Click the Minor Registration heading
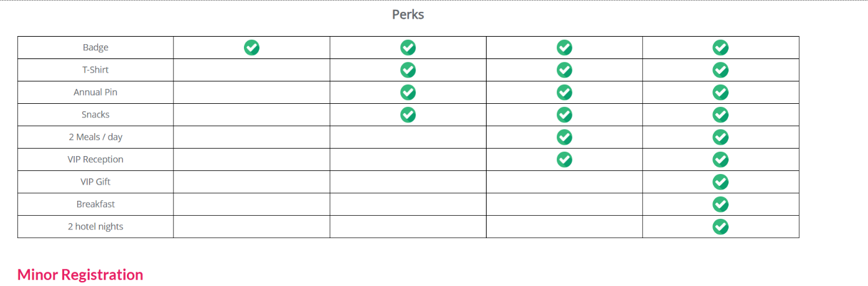This screenshot has width=868, height=286. pyautogui.click(x=80, y=275)
